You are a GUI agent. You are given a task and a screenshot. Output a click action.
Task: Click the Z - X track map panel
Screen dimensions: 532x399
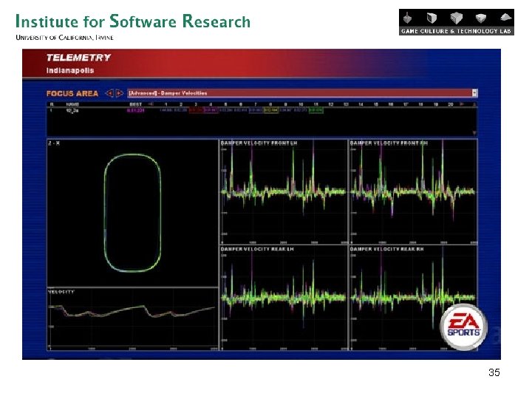point(133,213)
